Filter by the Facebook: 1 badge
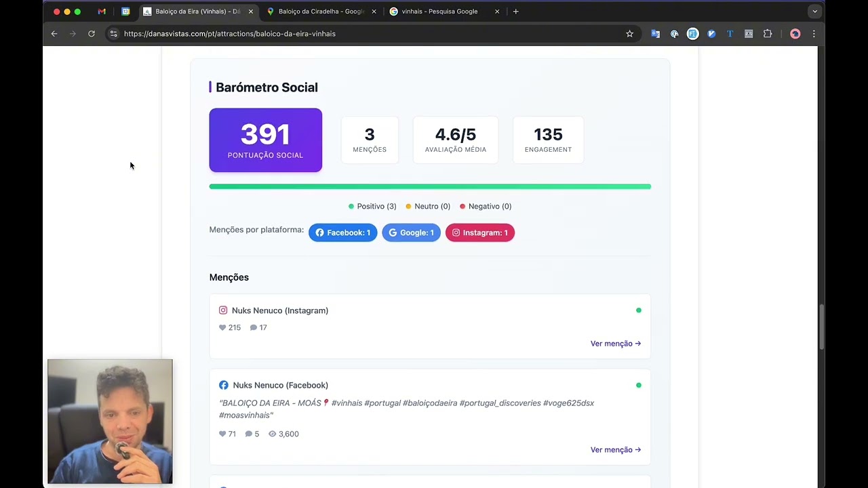The height and width of the screenshot is (488, 868). point(343,232)
